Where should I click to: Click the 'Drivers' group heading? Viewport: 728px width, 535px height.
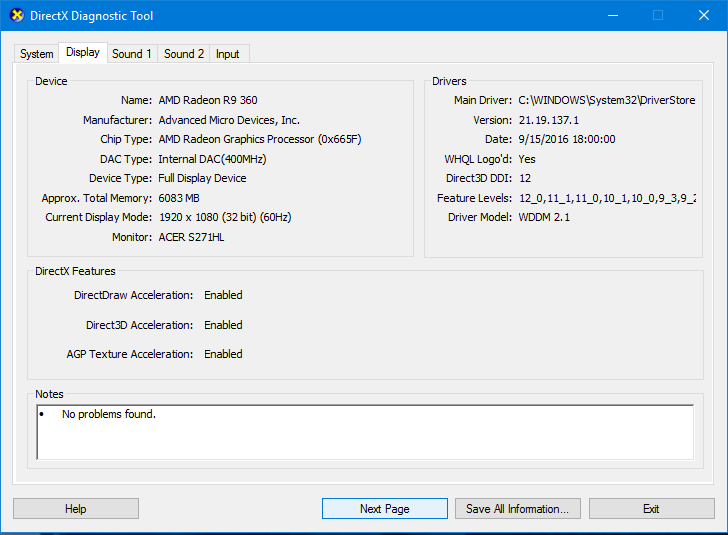pos(449,81)
